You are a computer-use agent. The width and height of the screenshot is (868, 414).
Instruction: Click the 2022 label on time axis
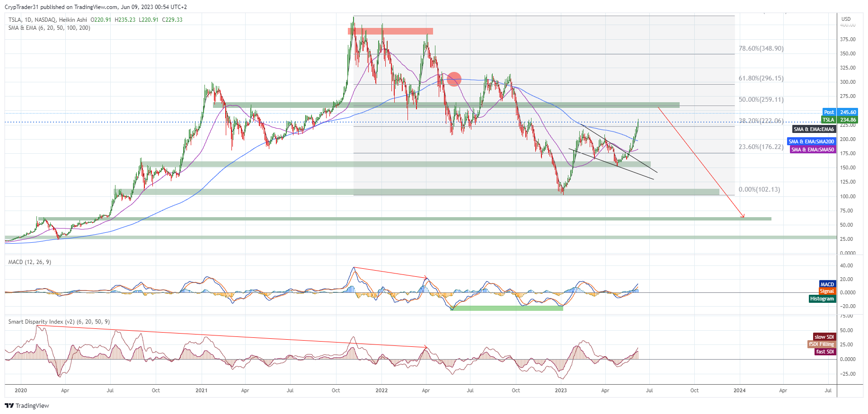click(381, 390)
